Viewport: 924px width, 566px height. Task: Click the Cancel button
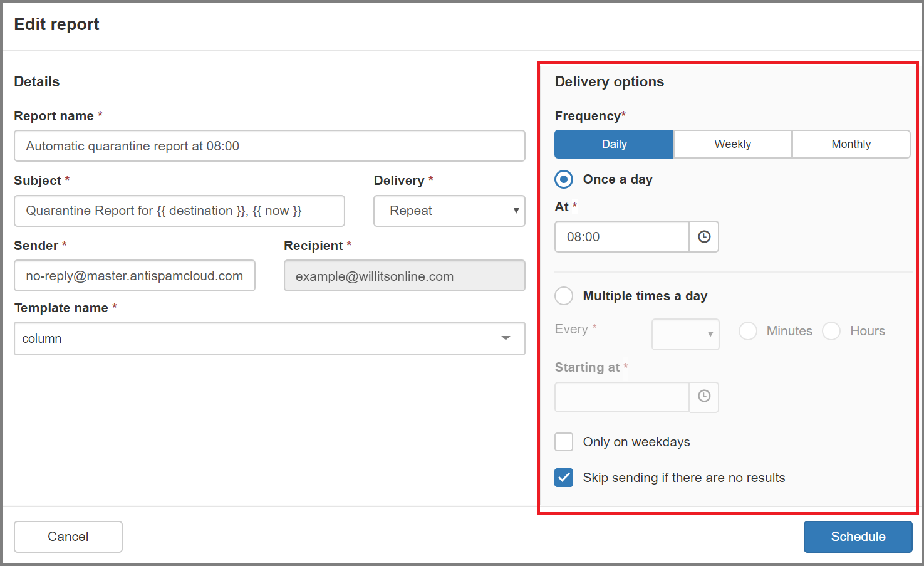pyautogui.click(x=68, y=537)
